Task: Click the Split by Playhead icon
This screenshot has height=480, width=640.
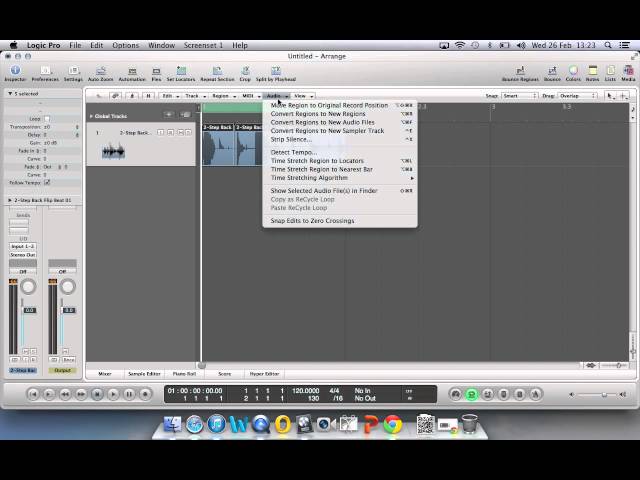Action: click(x=276, y=73)
